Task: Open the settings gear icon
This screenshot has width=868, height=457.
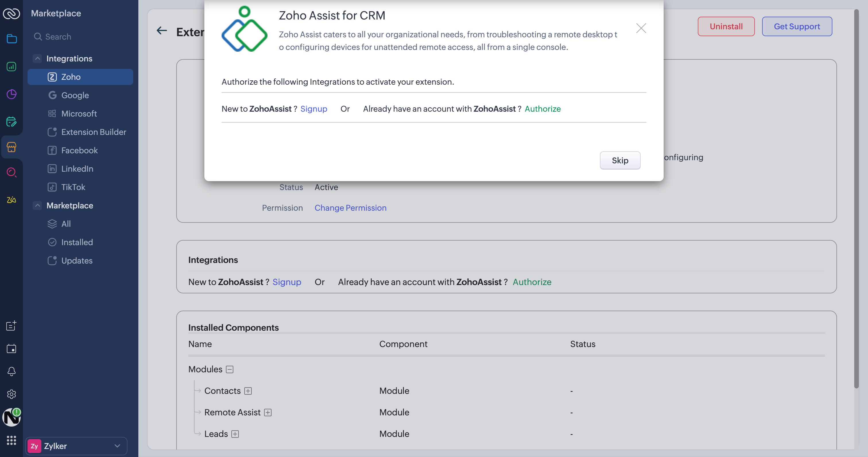Action: 11,394
